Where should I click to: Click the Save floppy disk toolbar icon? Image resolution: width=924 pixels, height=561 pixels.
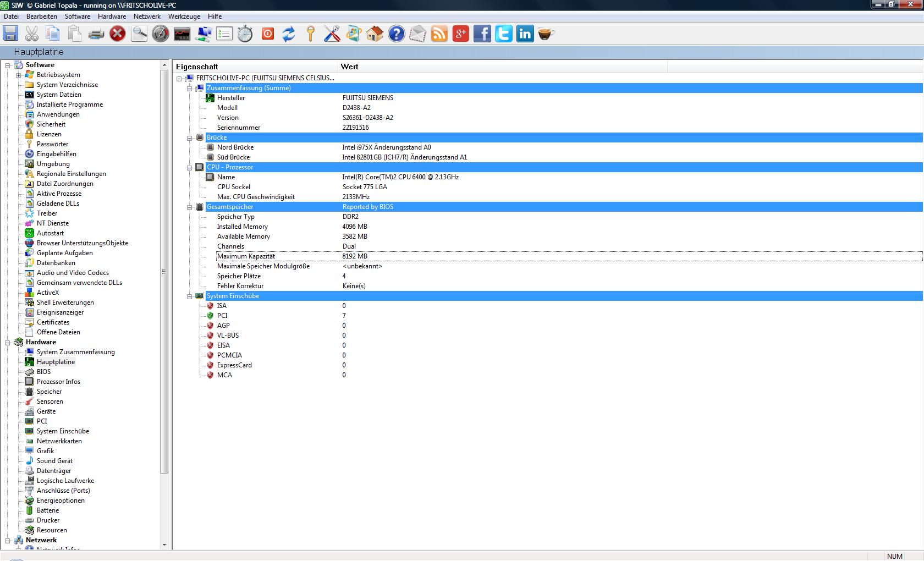point(10,34)
